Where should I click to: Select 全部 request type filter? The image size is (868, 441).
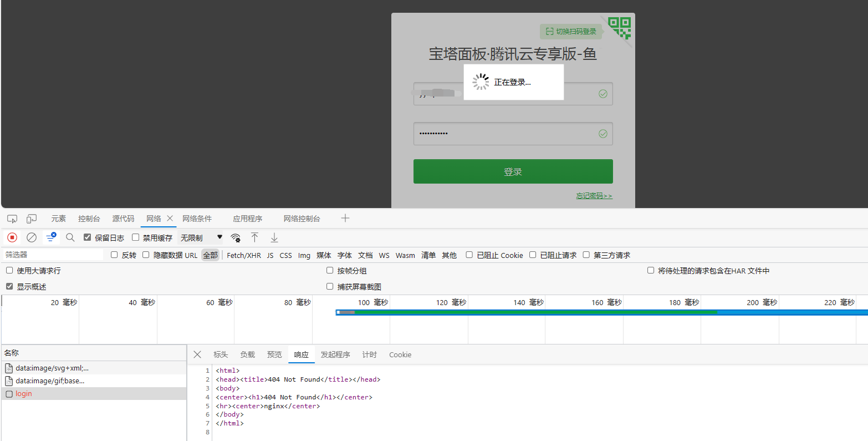(211, 255)
